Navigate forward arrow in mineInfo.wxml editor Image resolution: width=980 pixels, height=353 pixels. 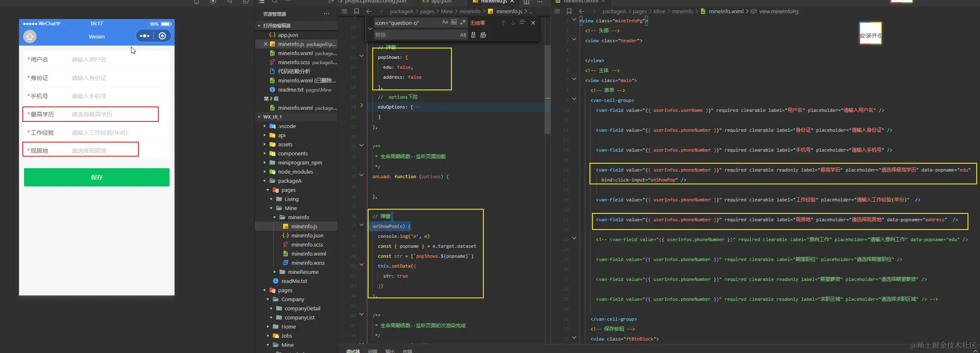click(x=594, y=11)
